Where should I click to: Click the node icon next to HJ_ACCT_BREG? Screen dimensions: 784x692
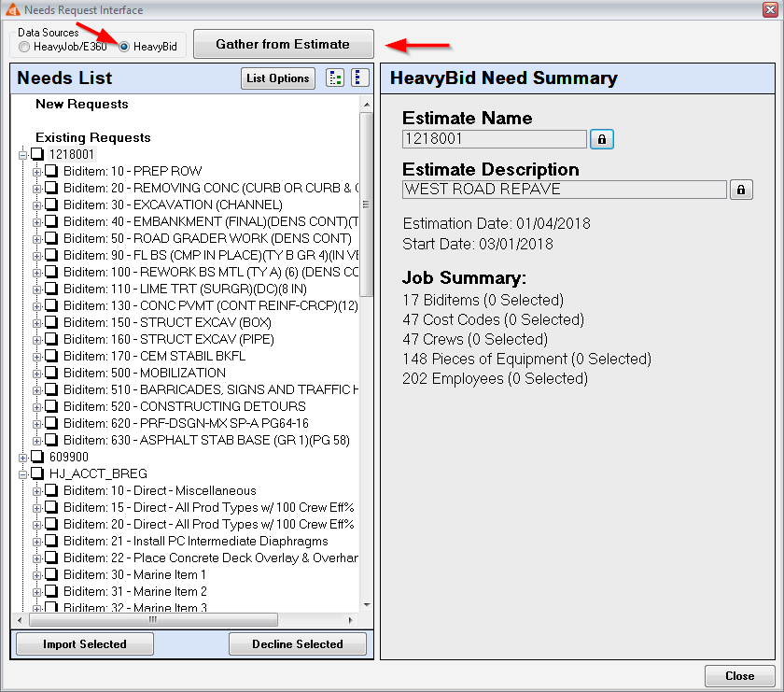39,473
